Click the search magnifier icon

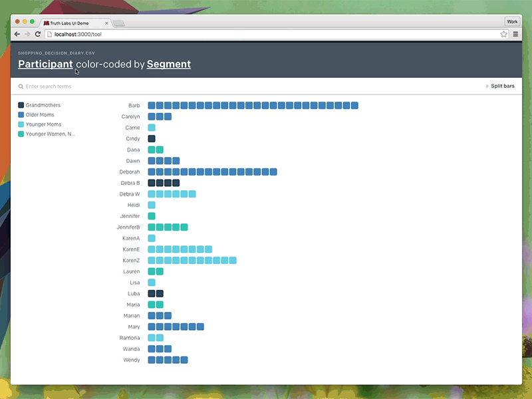point(21,86)
